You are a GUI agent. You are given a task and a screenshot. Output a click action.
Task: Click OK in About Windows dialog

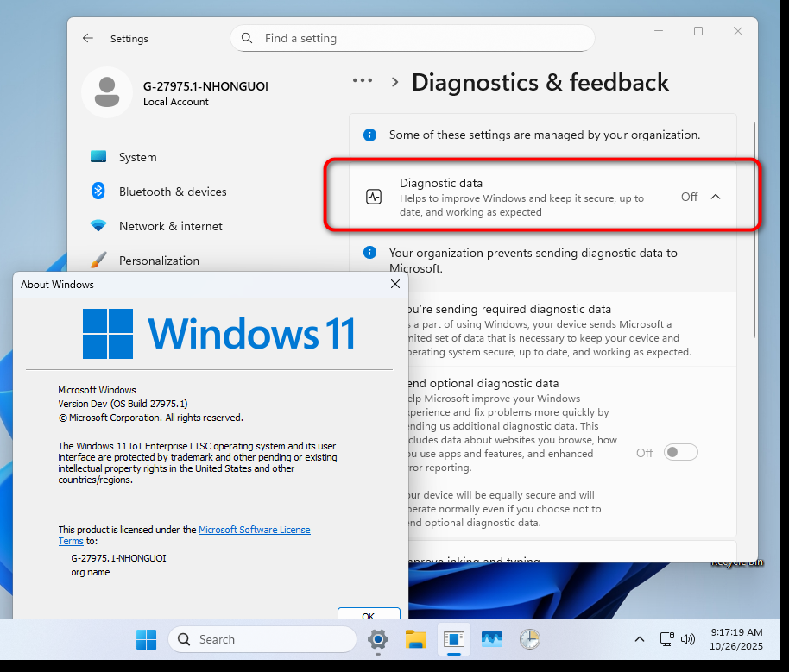point(369,613)
